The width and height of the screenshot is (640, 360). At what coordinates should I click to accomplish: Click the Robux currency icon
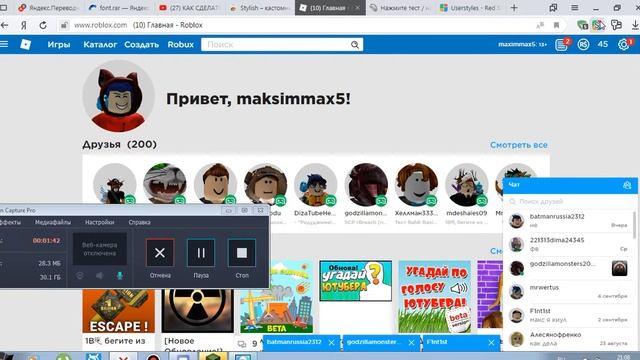click(x=583, y=44)
